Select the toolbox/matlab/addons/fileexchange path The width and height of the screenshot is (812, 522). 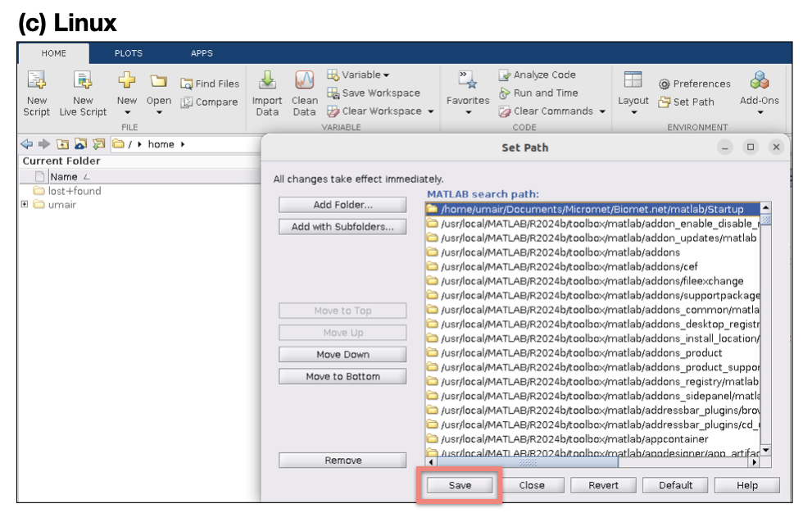[x=592, y=281]
